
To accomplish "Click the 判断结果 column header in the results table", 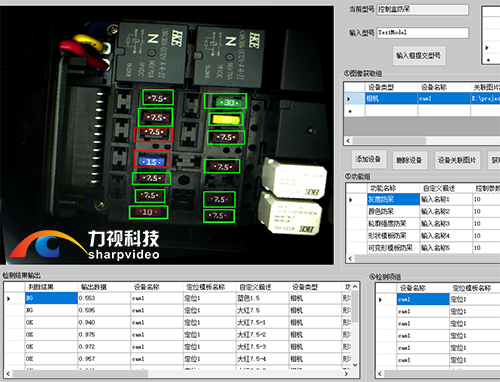I will [51, 287].
